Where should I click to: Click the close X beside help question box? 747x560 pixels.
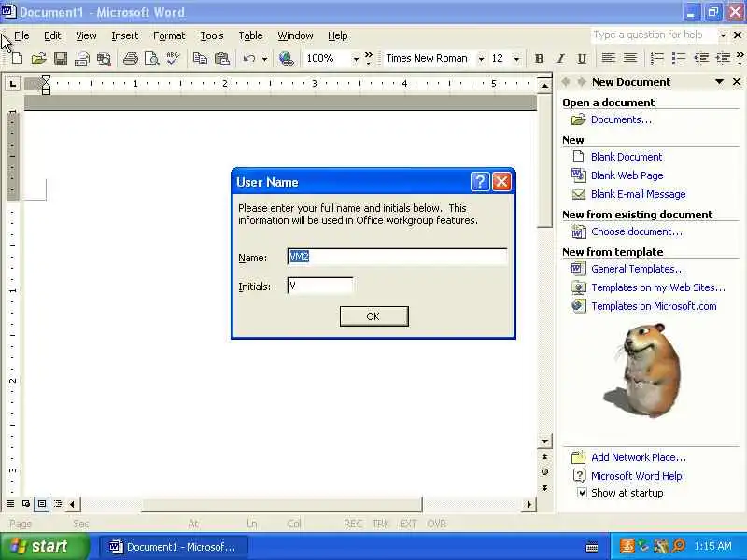[738, 35]
